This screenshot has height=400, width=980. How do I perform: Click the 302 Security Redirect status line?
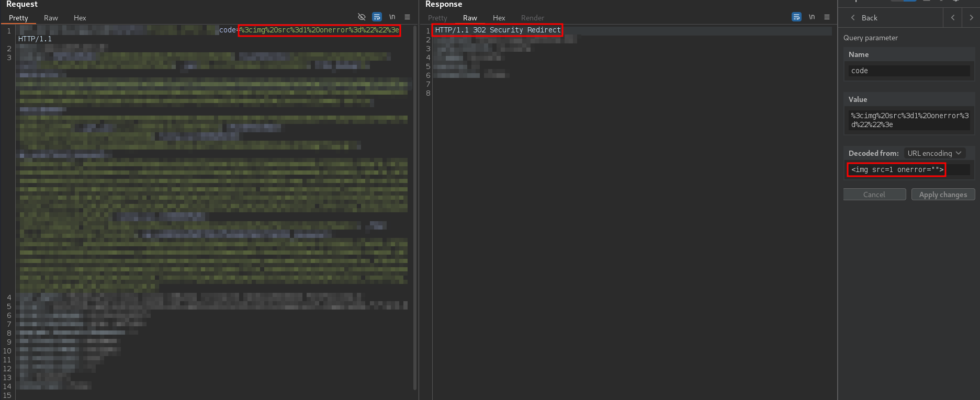pos(498,30)
